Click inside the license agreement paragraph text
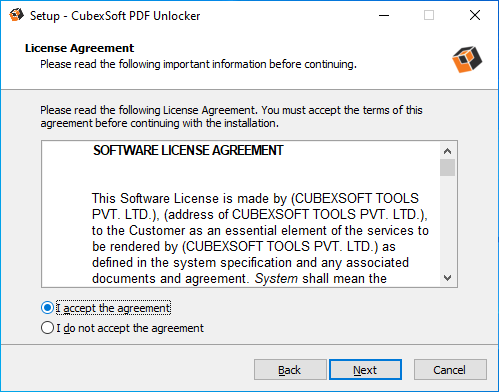 (260, 238)
